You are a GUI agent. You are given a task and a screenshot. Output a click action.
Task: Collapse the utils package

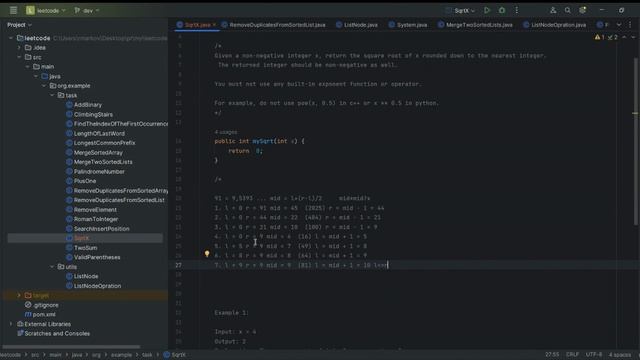[52, 267]
